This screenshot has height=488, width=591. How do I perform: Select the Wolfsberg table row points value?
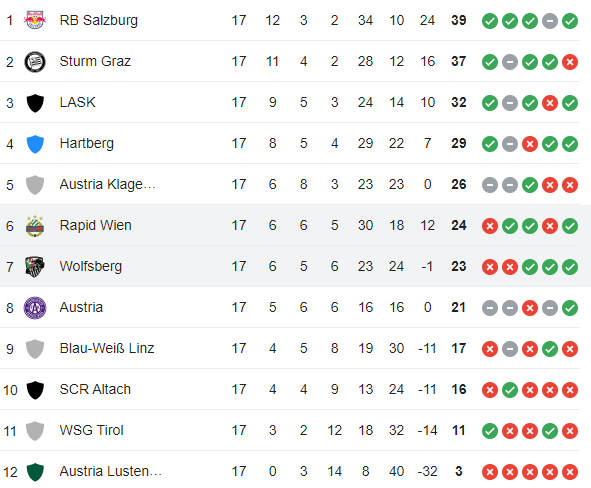pyautogui.click(x=458, y=266)
